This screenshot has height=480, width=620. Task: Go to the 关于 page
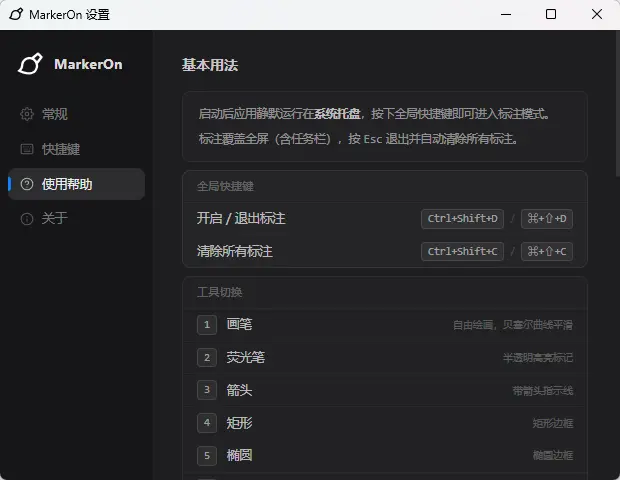click(x=77, y=219)
